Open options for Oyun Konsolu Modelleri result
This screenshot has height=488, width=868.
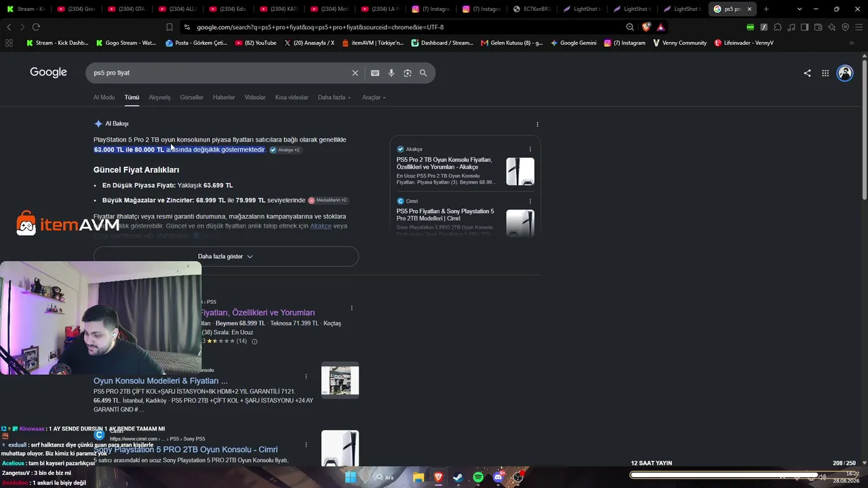[x=306, y=376]
